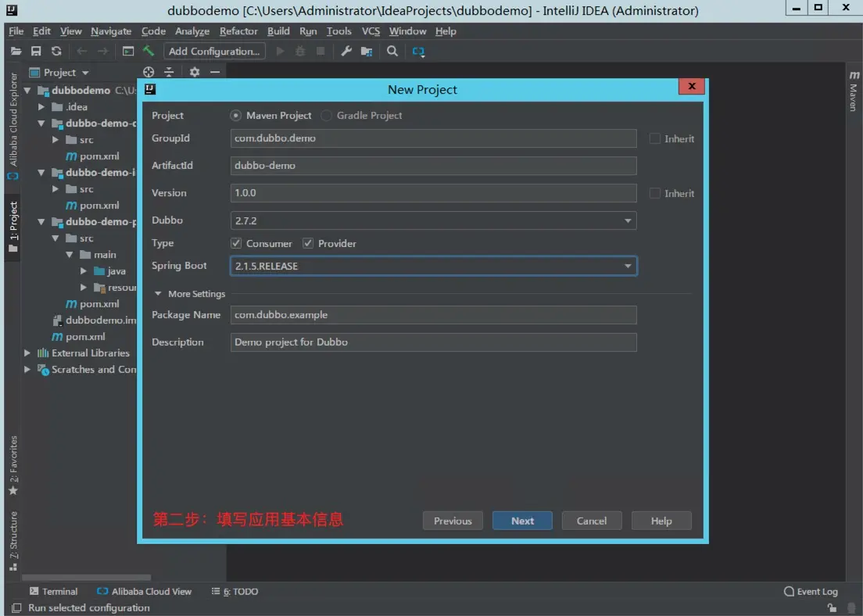Click the Locate current file target icon
Viewport: 863px width, 616px height.
click(149, 72)
